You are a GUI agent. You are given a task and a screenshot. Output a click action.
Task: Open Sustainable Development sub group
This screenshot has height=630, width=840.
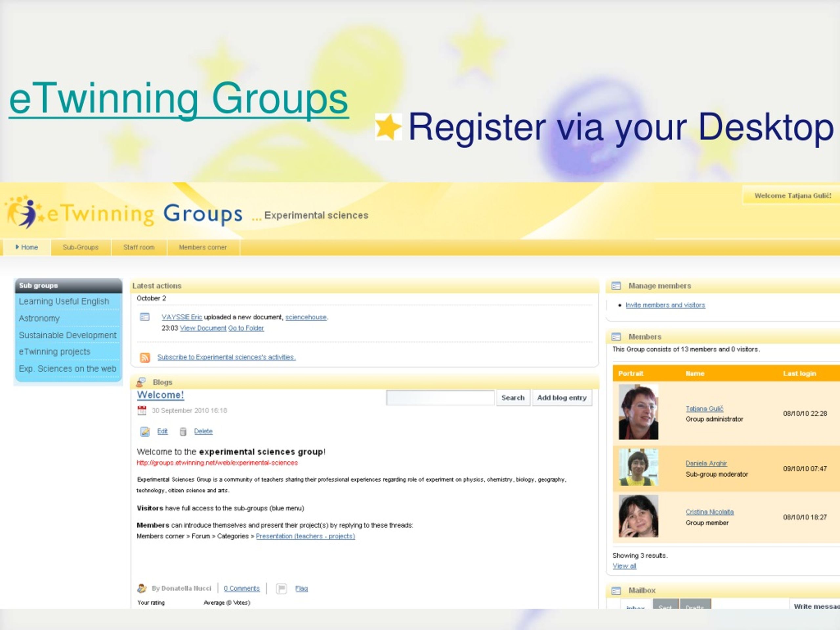(x=68, y=335)
